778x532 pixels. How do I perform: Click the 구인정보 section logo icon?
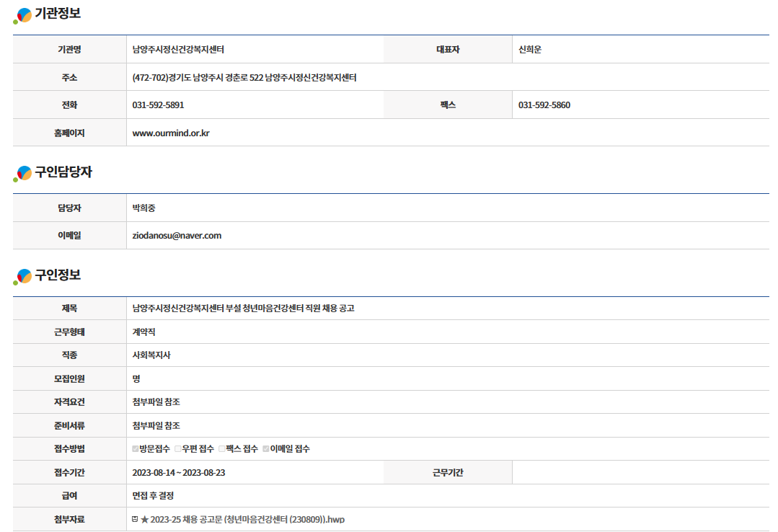[23, 276]
